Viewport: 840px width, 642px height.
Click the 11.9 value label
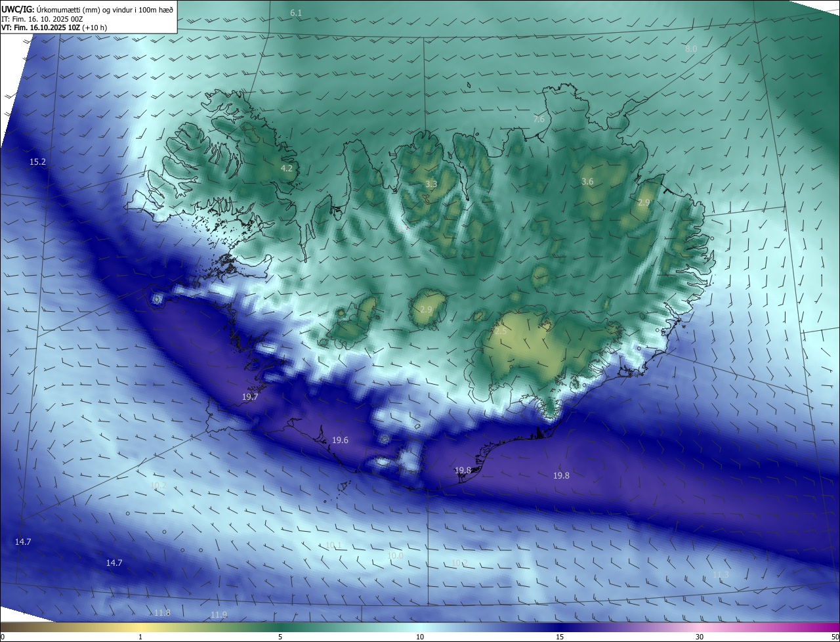tap(219, 615)
